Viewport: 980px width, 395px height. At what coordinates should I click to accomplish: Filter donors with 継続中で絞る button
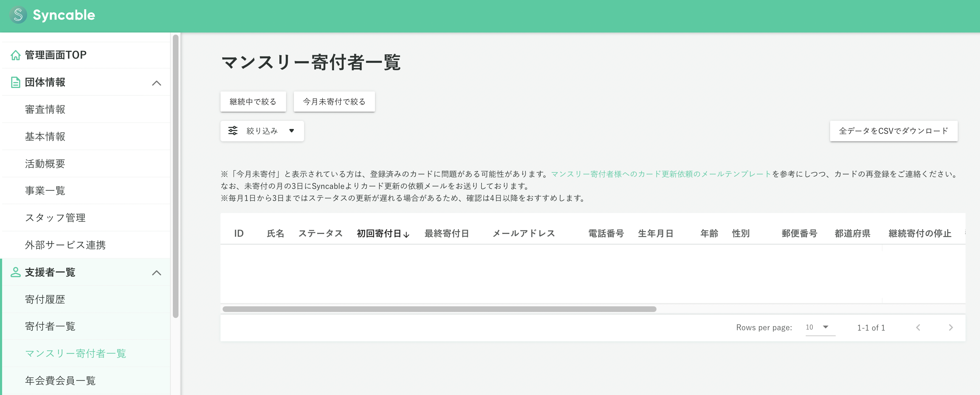coord(253,101)
